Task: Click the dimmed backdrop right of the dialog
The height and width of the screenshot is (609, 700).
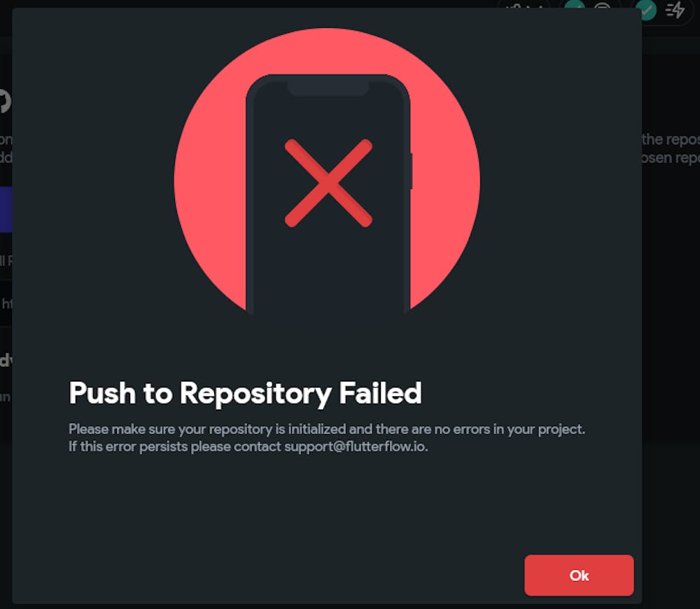Action: click(x=671, y=312)
